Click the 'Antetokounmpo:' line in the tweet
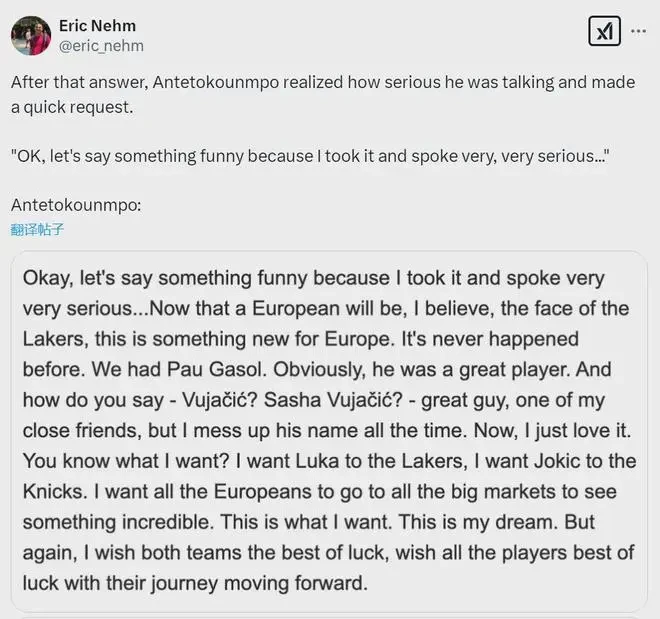Image resolution: width=660 pixels, height=619 pixels. pyautogui.click(x=76, y=205)
